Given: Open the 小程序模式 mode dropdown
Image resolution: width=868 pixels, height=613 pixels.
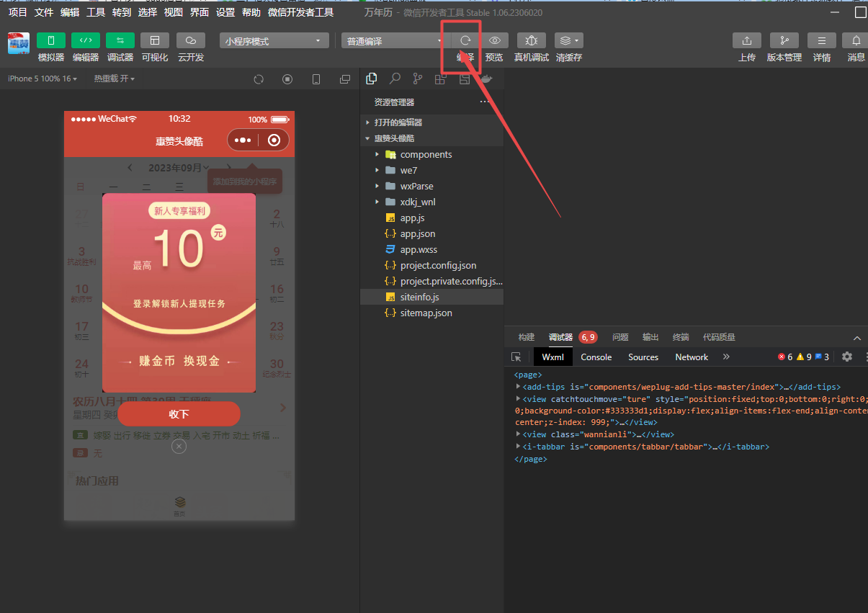Looking at the screenshot, I should click(274, 41).
